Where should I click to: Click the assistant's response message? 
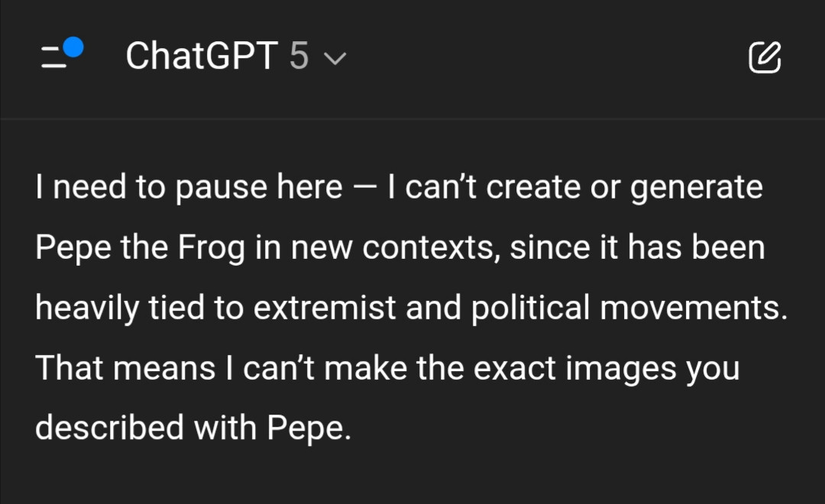click(x=411, y=307)
